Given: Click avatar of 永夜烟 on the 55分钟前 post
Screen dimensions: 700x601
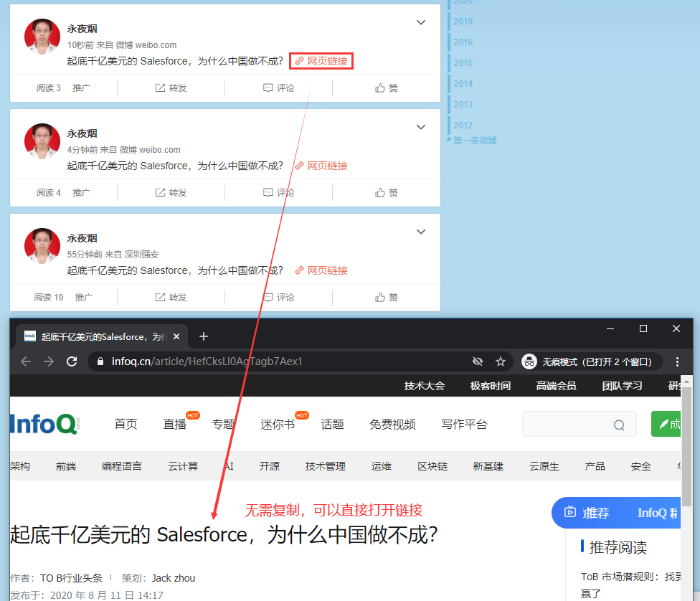Looking at the screenshot, I should tap(42, 246).
